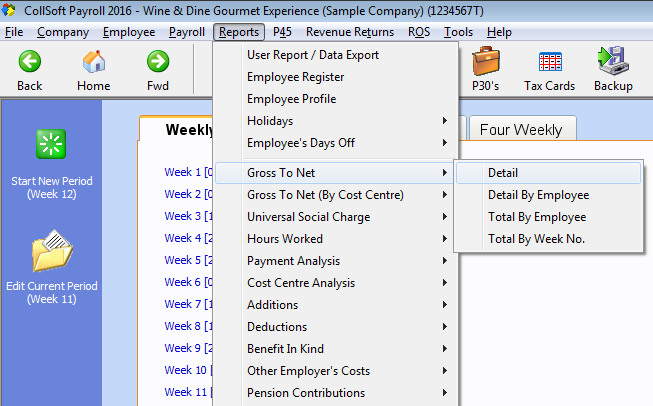Screen dimensions: 653x406
Task: Select Detail By Employee report
Action: [538, 195]
